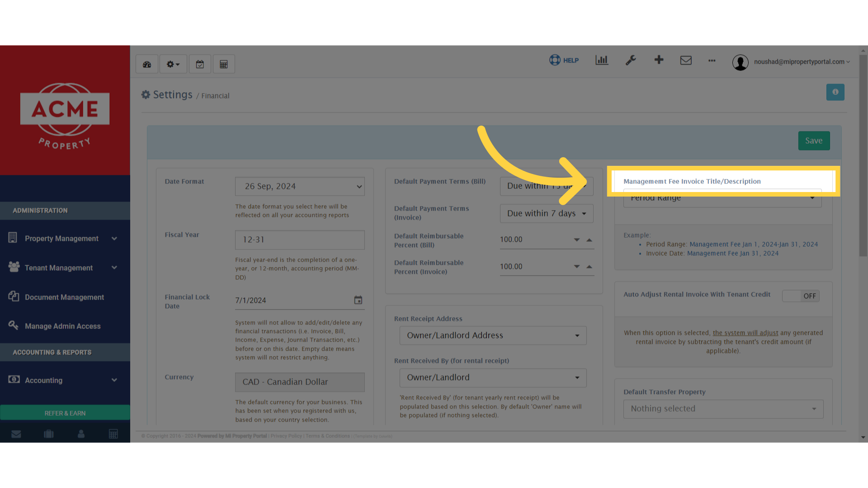Viewport: 868px width, 488px height.
Task: Click the ellipsis more-options icon
Action: point(712,61)
